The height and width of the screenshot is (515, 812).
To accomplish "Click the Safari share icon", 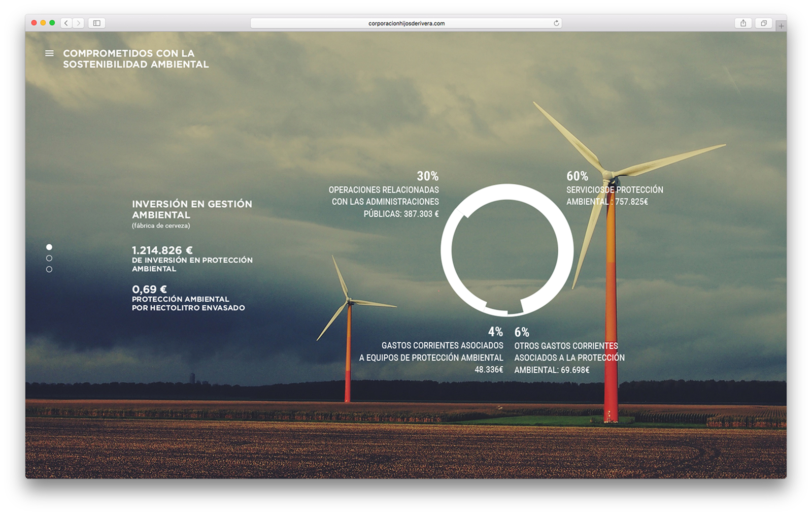I will (x=743, y=23).
